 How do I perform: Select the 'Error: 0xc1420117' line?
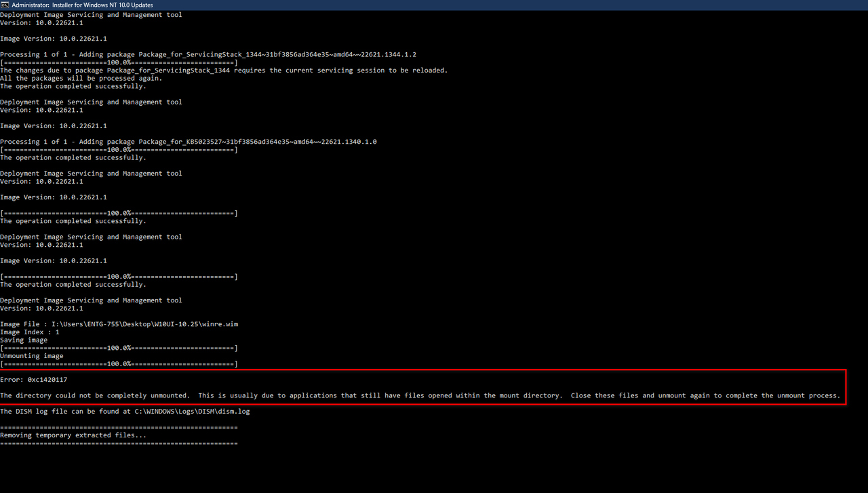pyautogui.click(x=34, y=380)
